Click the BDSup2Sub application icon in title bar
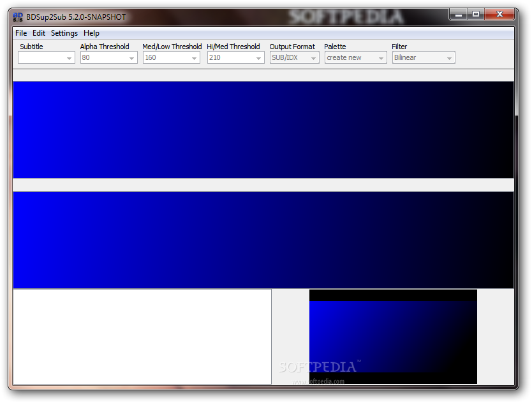Screen dimensions: 532x403 click(18, 17)
